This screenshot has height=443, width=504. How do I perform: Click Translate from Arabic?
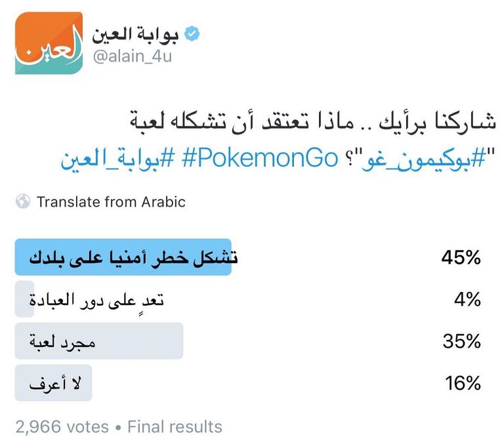(x=111, y=201)
